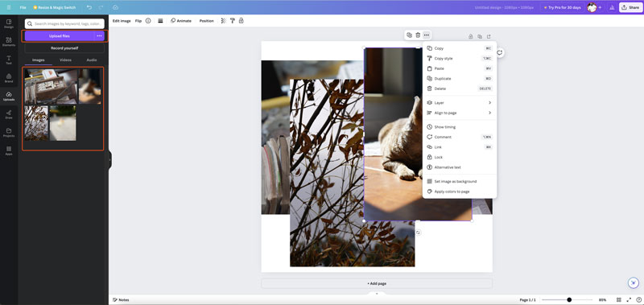Open the user profile avatar
Image resolution: width=644 pixels, height=305 pixels.
(x=592, y=7)
